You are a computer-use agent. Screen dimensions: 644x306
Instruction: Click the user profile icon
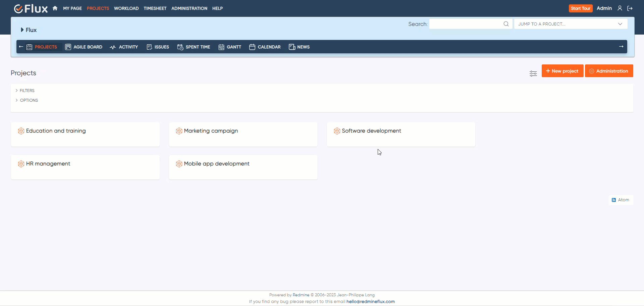click(x=620, y=8)
